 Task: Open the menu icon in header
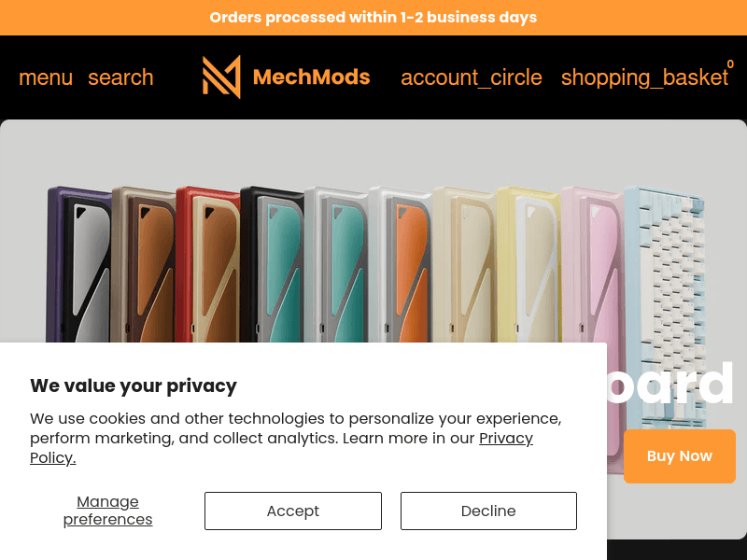(x=46, y=77)
